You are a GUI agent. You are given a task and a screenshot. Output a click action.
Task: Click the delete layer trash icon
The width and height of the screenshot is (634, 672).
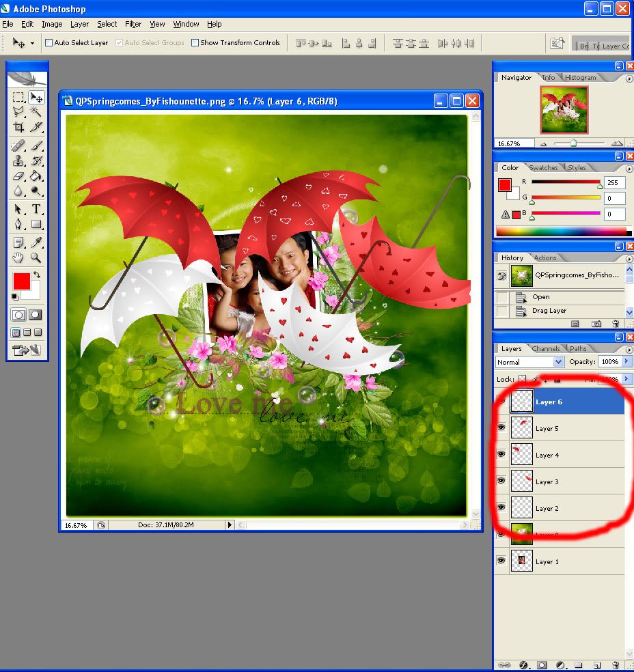click(615, 664)
